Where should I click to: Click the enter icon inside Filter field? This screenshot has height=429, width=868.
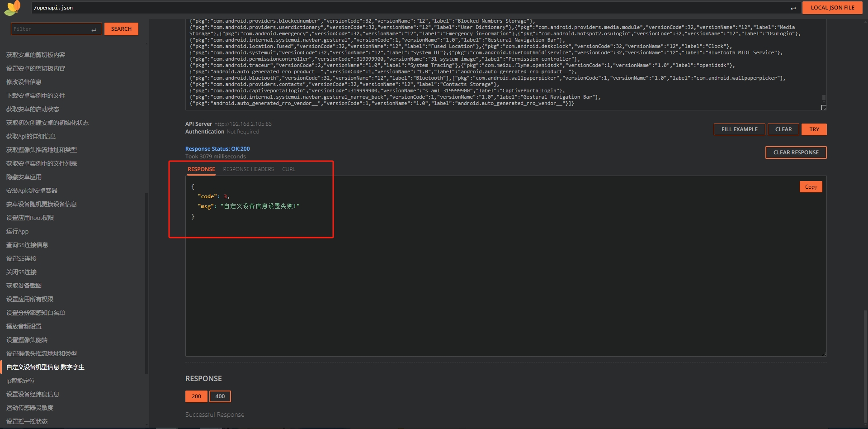pos(94,29)
